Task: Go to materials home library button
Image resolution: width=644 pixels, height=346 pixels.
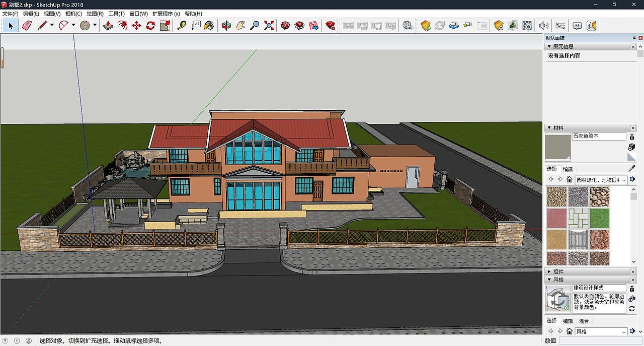Action: click(569, 180)
